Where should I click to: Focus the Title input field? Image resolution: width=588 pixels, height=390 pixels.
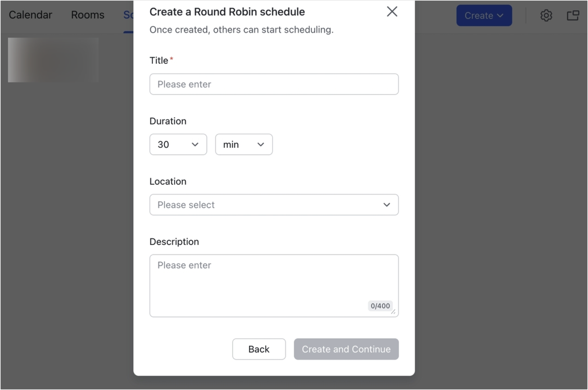(x=274, y=84)
